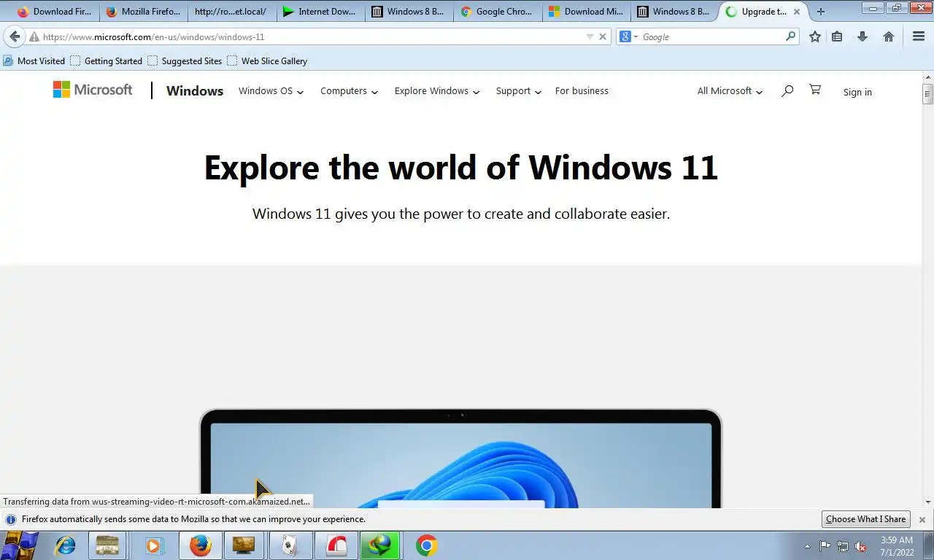Open Internet Download Manager taskbar icon
The height and width of the screenshot is (560, 934).
380,545
